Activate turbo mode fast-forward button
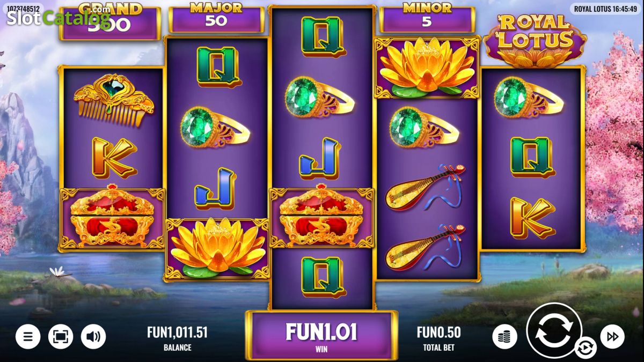This screenshot has width=644, height=362. pyautogui.click(x=612, y=336)
